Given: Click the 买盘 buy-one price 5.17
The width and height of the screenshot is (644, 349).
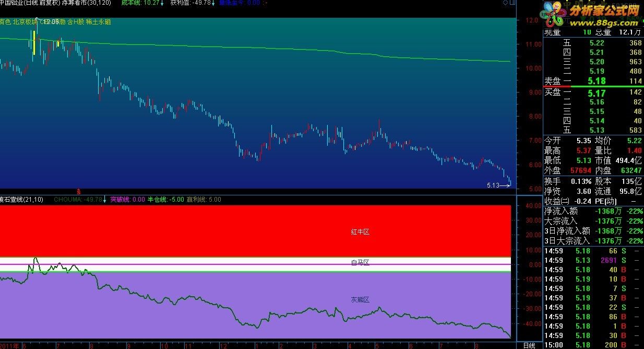Looking at the screenshot, I should [x=597, y=94].
